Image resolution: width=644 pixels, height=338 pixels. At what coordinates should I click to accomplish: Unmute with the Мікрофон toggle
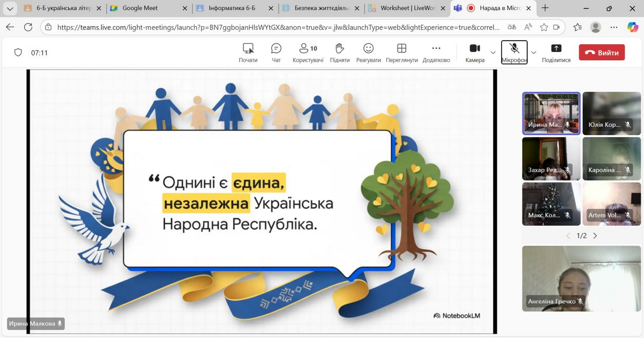point(514,52)
